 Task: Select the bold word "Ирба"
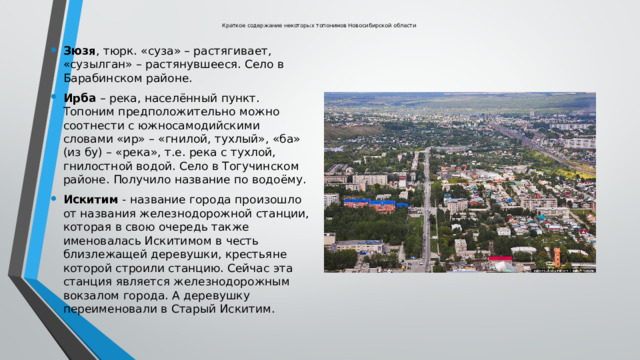(80, 98)
